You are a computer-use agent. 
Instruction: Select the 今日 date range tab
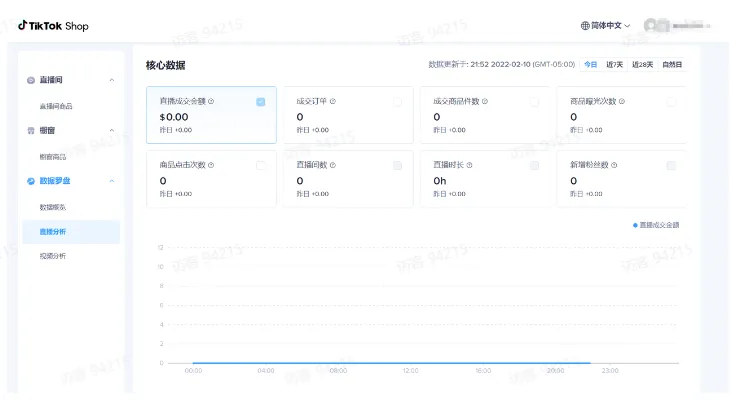pyautogui.click(x=591, y=64)
